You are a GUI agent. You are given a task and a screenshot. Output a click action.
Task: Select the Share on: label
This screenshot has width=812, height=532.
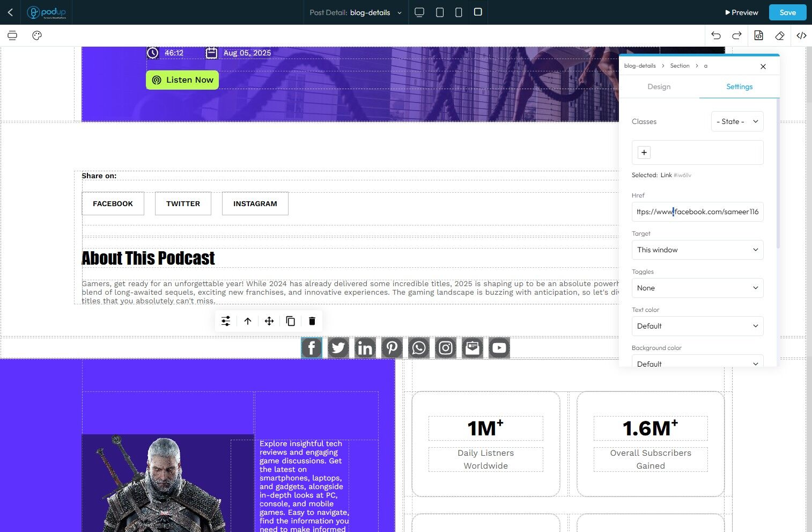pos(99,176)
